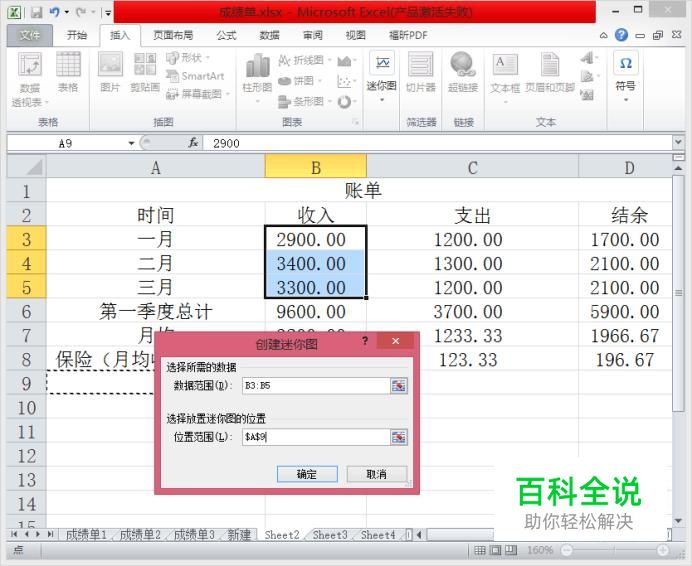The height and width of the screenshot is (566, 692).
Task: Insert Bar chart (条形图)
Action: (x=305, y=102)
